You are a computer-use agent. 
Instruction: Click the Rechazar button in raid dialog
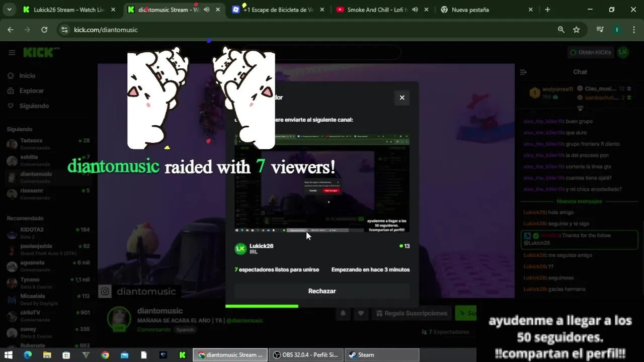click(x=322, y=291)
